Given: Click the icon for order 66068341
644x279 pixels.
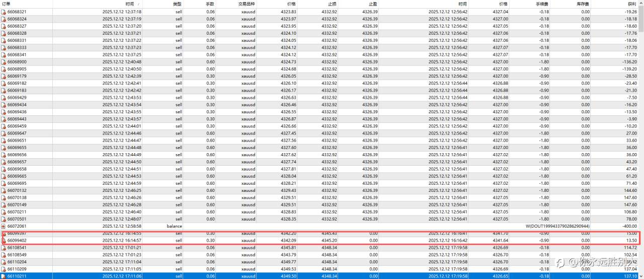Looking at the screenshot, I should [4, 54].
